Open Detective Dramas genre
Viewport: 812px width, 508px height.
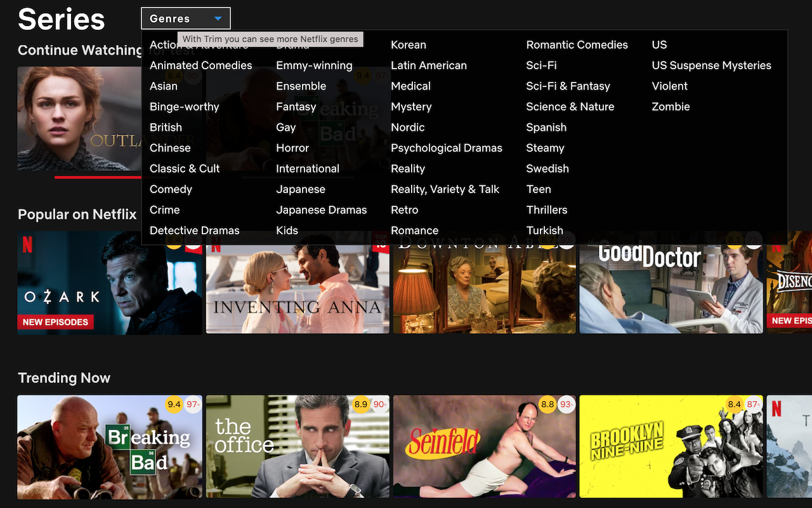(195, 231)
